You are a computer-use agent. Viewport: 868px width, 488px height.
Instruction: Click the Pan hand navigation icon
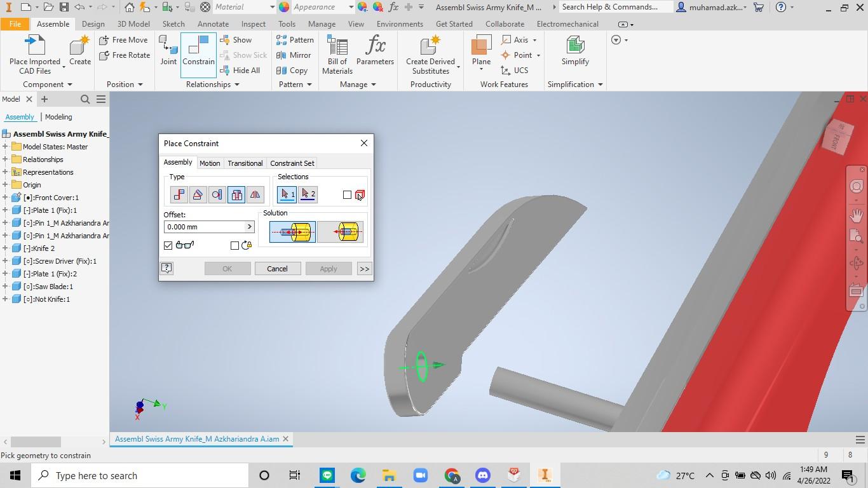click(857, 215)
